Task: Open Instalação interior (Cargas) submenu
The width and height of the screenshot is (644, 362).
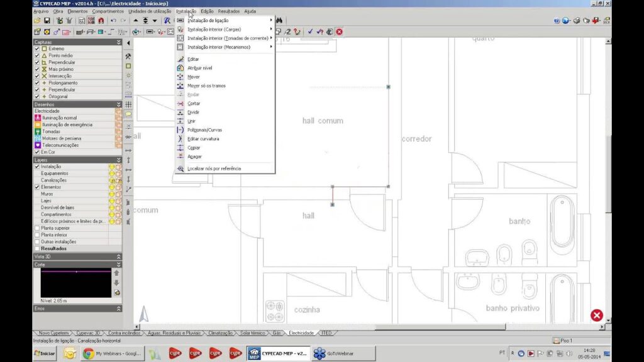Action: click(x=214, y=30)
